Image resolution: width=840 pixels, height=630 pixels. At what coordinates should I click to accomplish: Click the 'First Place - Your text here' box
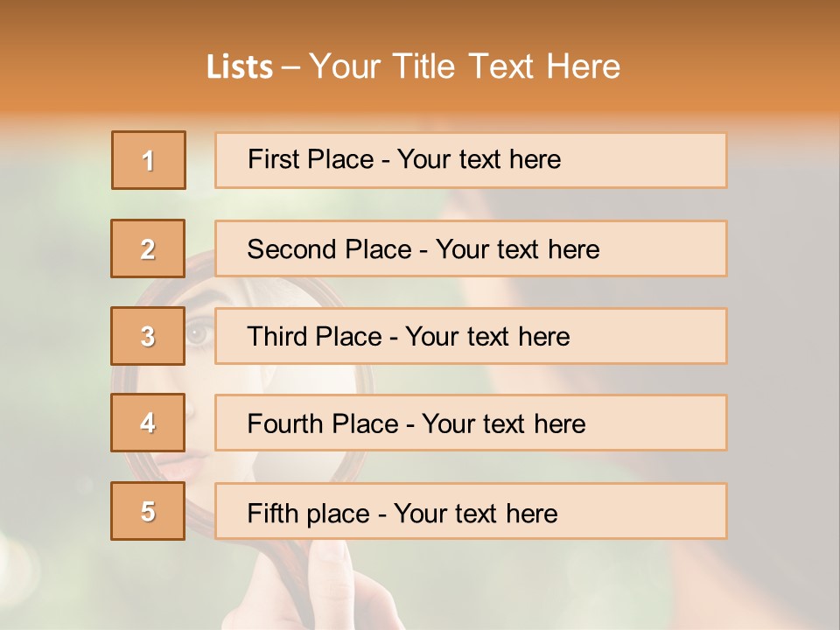point(471,160)
